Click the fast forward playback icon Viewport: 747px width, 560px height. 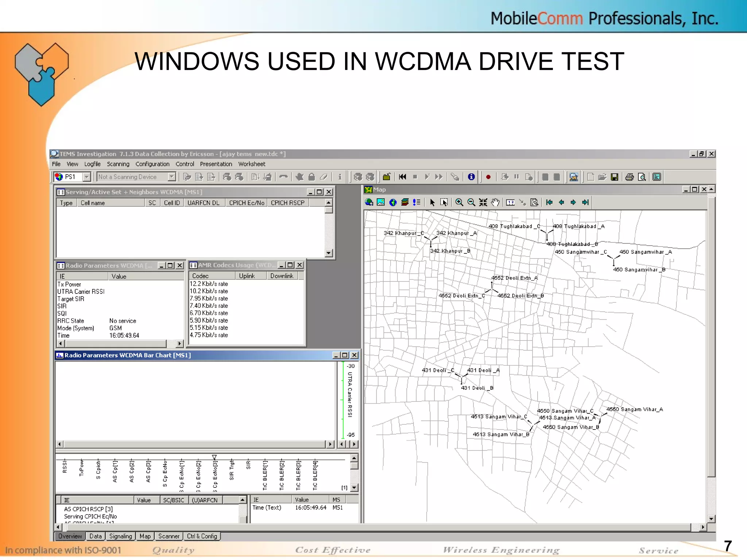coord(439,177)
